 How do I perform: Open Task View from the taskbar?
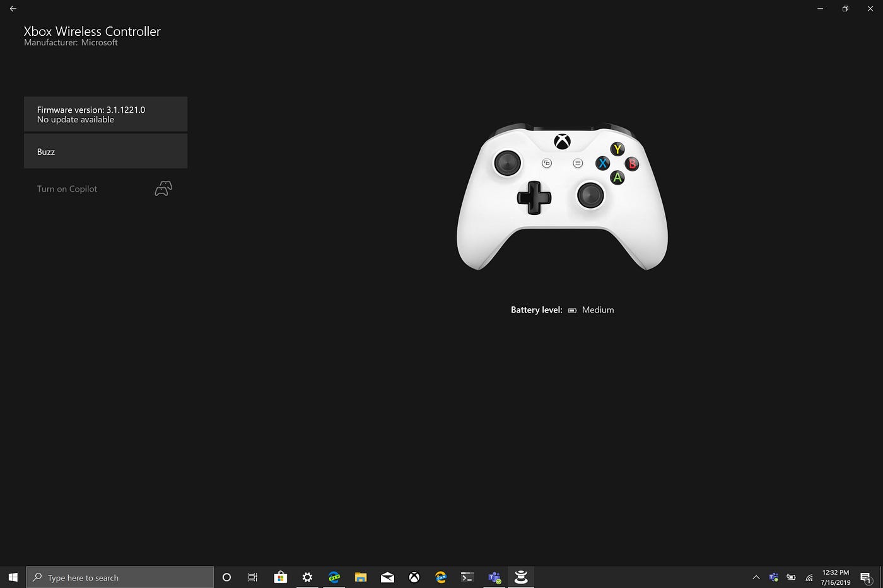[x=252, y=577]
